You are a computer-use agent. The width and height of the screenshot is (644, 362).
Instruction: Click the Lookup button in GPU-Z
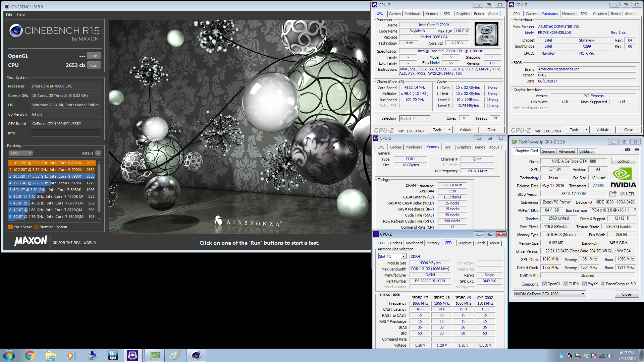point(623,161)
